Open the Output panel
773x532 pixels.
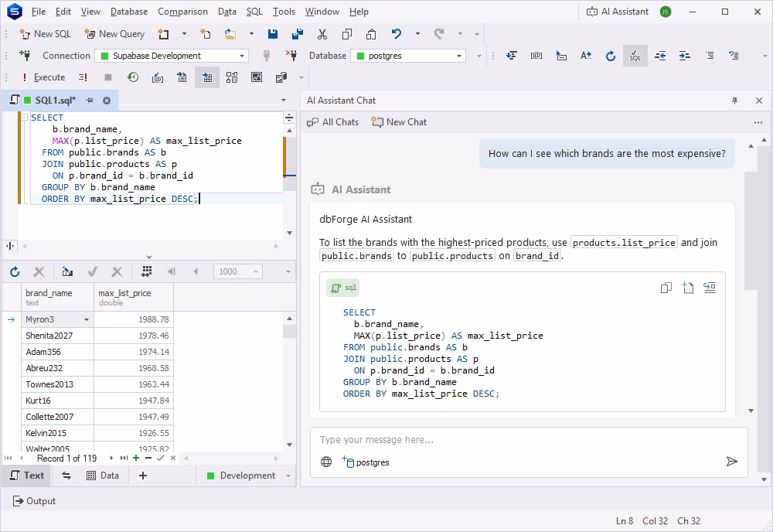34,501
